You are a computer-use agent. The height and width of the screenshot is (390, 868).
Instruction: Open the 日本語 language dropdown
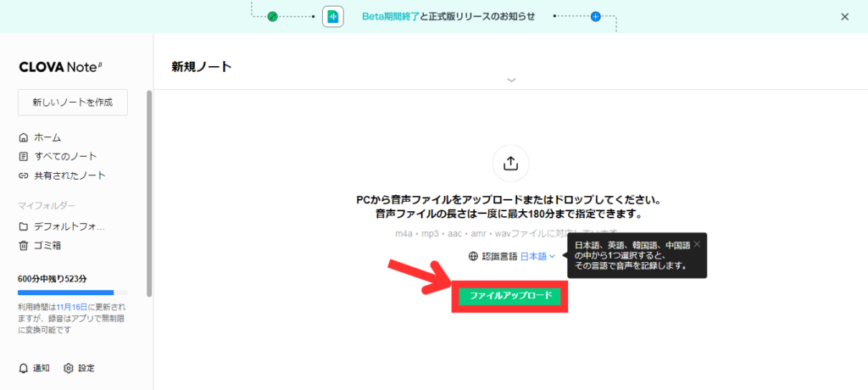[538, 256]
